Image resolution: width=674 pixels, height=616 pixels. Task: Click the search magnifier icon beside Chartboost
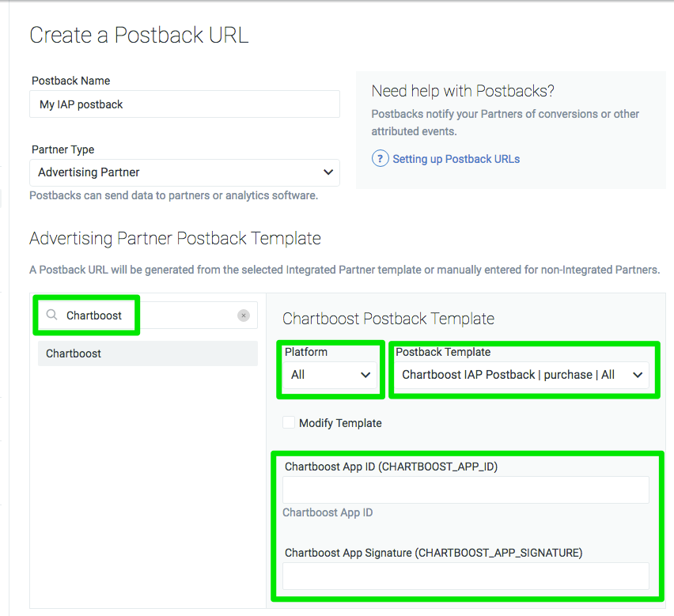(51, 315)
